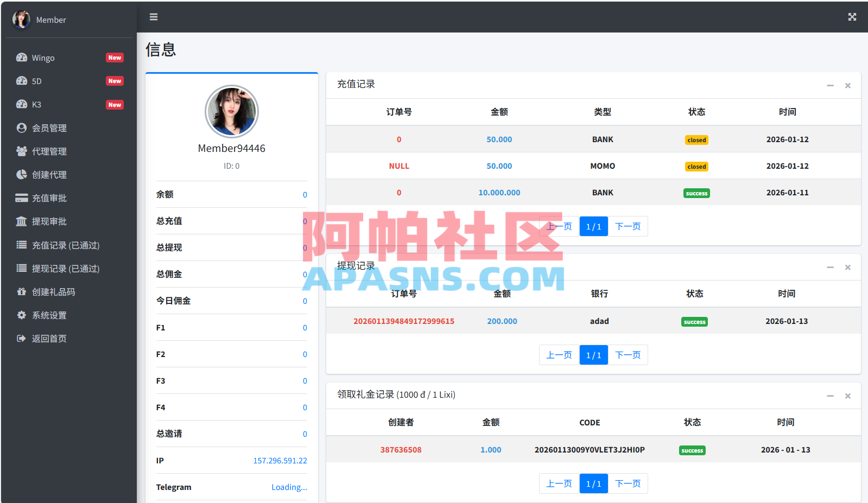This screenshot has width=868, height=503.
Task: Click the MOMO recharge type cell
Action: point(603,166)
